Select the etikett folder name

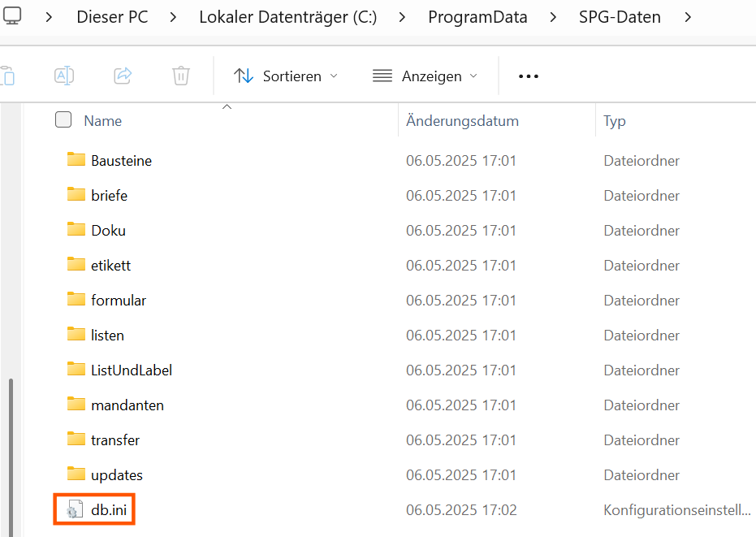[111, 265]
